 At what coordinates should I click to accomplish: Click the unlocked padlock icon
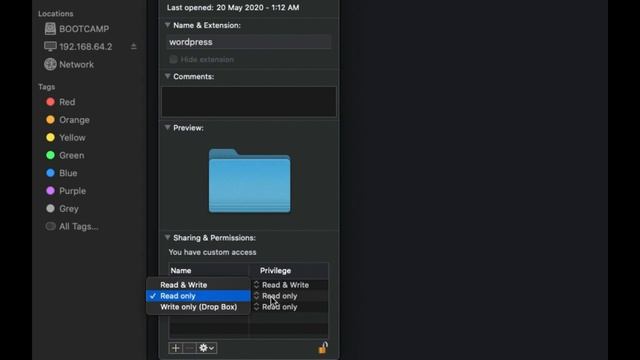tap(323, 348)
